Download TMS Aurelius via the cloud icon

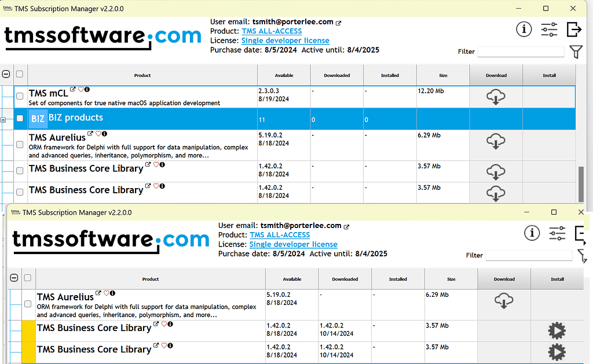[496, 141]
